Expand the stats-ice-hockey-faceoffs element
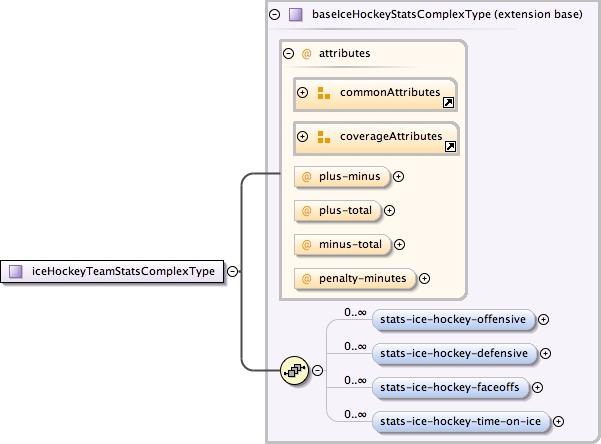The height and width of the screenshot is (444, 601). pos(537,387)
